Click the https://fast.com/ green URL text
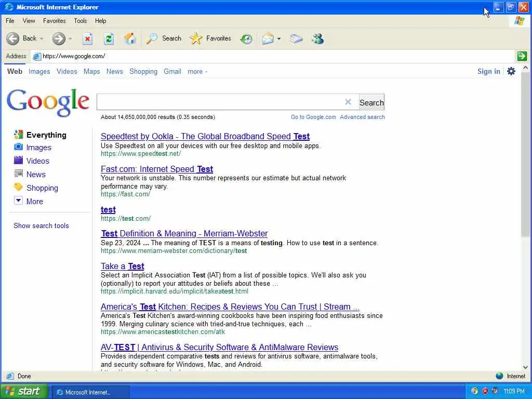This screenshot has height=399, width=532. (125, 194)
